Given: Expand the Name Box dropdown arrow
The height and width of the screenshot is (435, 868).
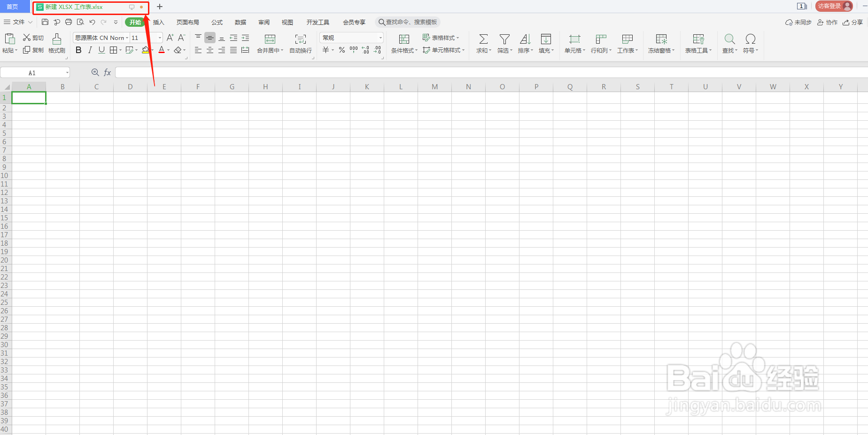Looking at the screenshot, I should [x=67, y=73].
